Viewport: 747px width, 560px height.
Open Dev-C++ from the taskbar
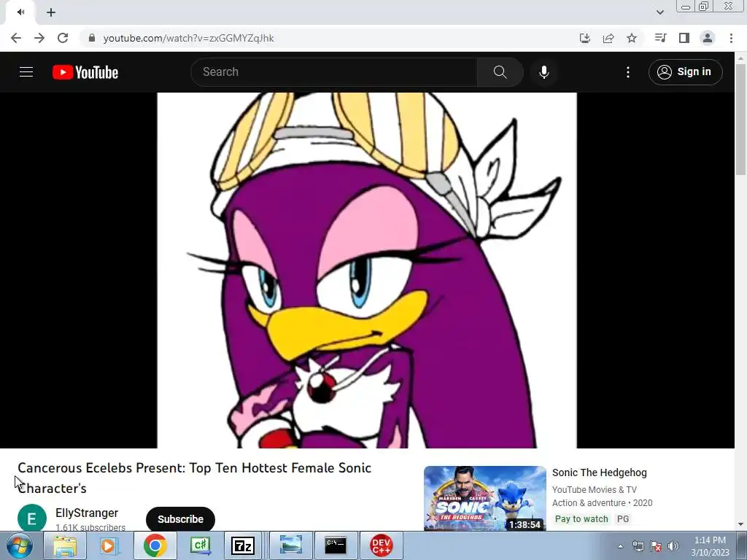point(381,545)
